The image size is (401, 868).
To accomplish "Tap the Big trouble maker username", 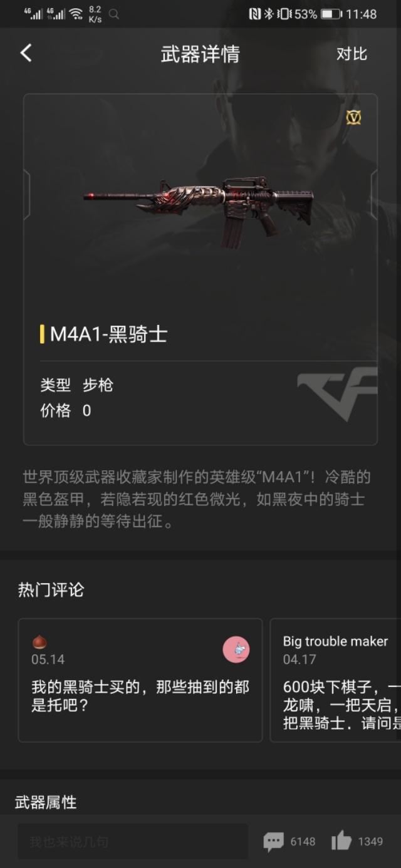I will coord(335,641).
